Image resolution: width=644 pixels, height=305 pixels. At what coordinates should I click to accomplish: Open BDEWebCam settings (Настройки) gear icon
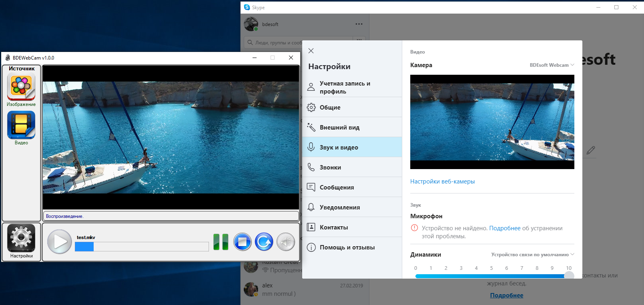coord(21,238)
